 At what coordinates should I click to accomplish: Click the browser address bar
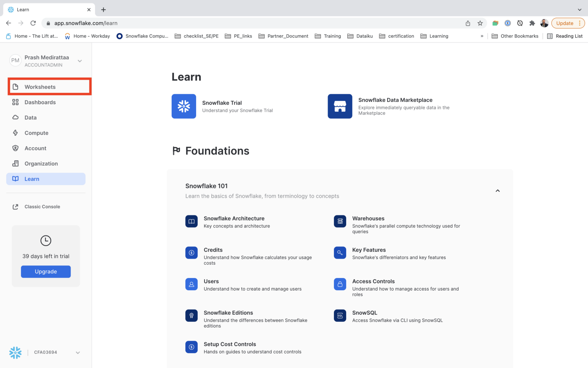click(x=252, y=23)
